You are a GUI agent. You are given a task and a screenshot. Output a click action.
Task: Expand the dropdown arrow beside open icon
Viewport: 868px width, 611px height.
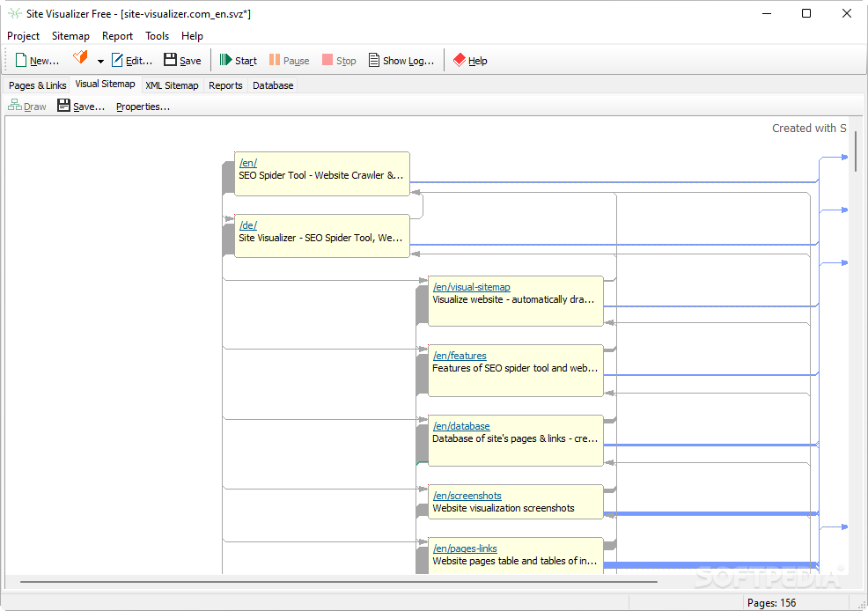(x=100, y=61)
